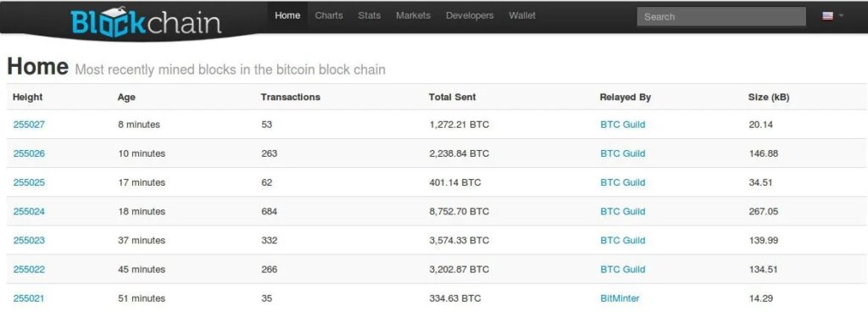Focus the Search input field

tap(721, 17)
